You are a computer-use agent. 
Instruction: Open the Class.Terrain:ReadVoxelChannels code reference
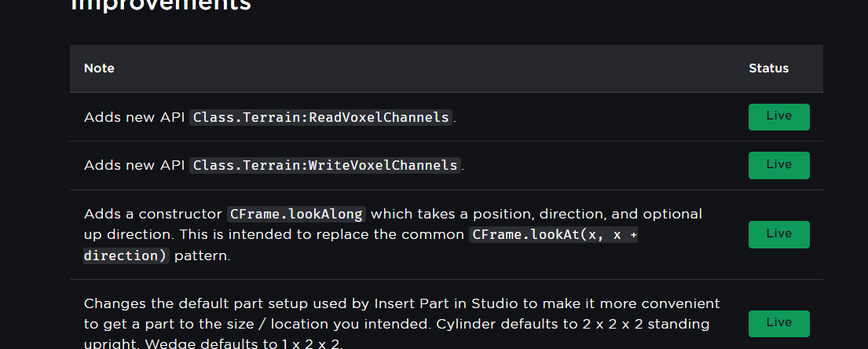point(321,117)
